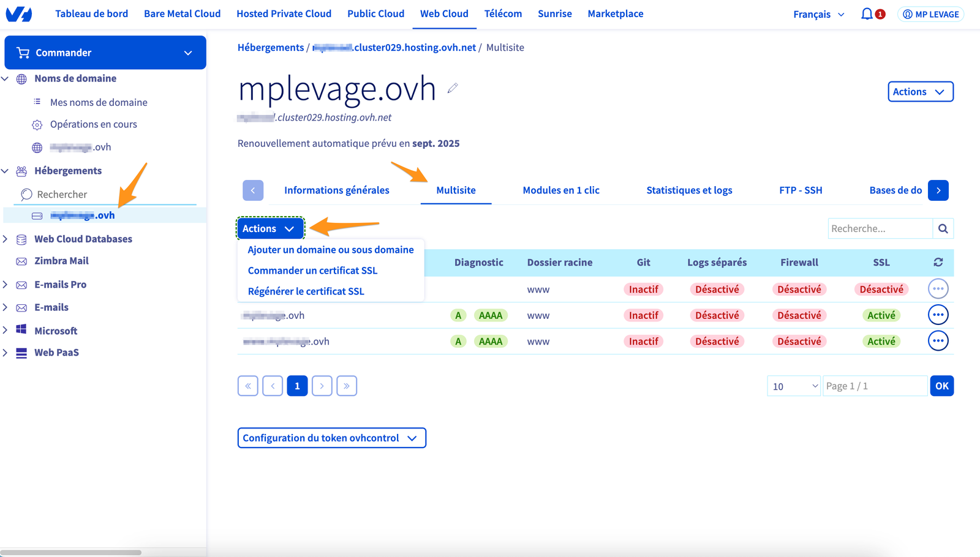The image size is (980, 557).
Task: Click the Page 1 / 1 input field
Action: 875,386
